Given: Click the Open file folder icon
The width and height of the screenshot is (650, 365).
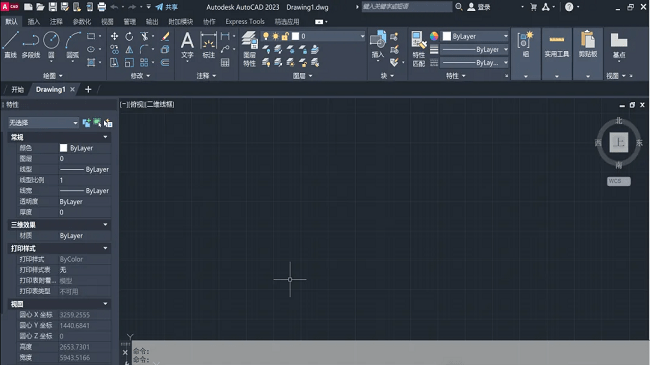Looking at the screenshot, I should tap(40, 7).
